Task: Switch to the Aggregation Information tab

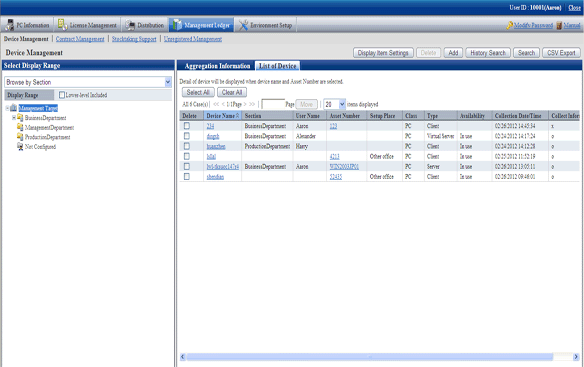Action: [217, 66]
